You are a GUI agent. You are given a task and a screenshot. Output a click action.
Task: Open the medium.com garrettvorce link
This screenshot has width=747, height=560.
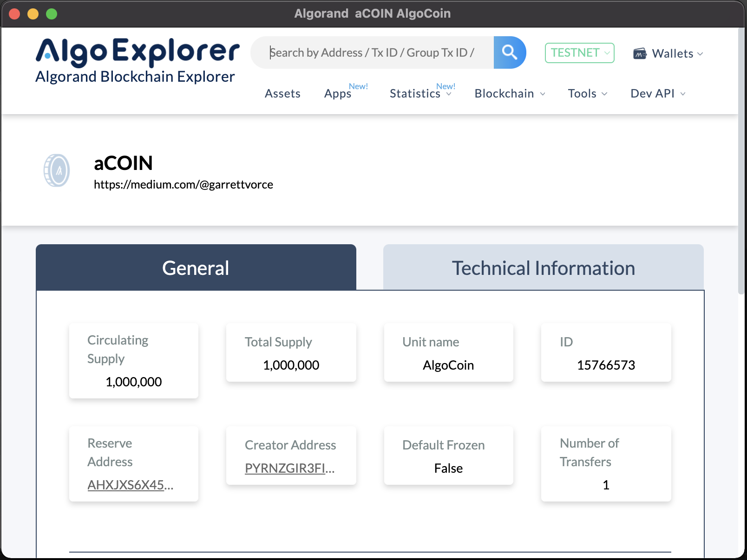click(183, 184)
